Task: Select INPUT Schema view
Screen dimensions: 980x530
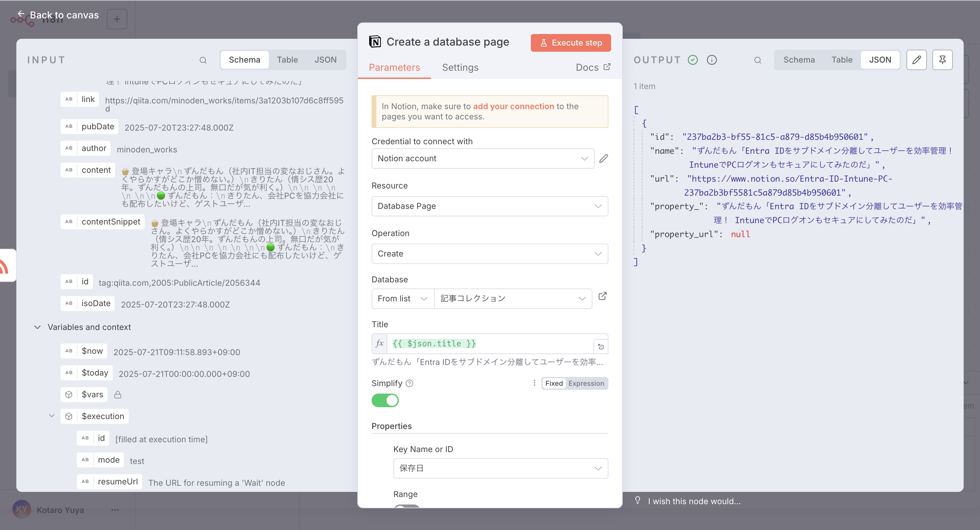Action: (x=244, y=60)
